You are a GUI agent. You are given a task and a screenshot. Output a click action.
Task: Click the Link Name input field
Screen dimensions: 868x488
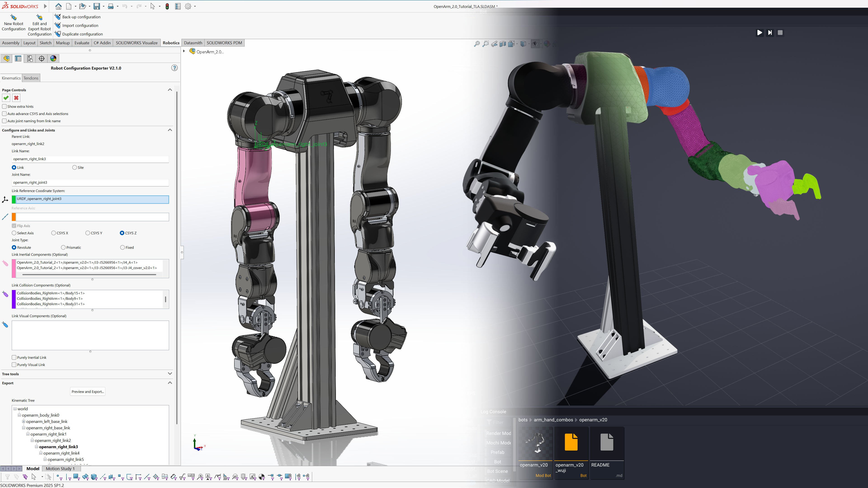tap(90, 159)
